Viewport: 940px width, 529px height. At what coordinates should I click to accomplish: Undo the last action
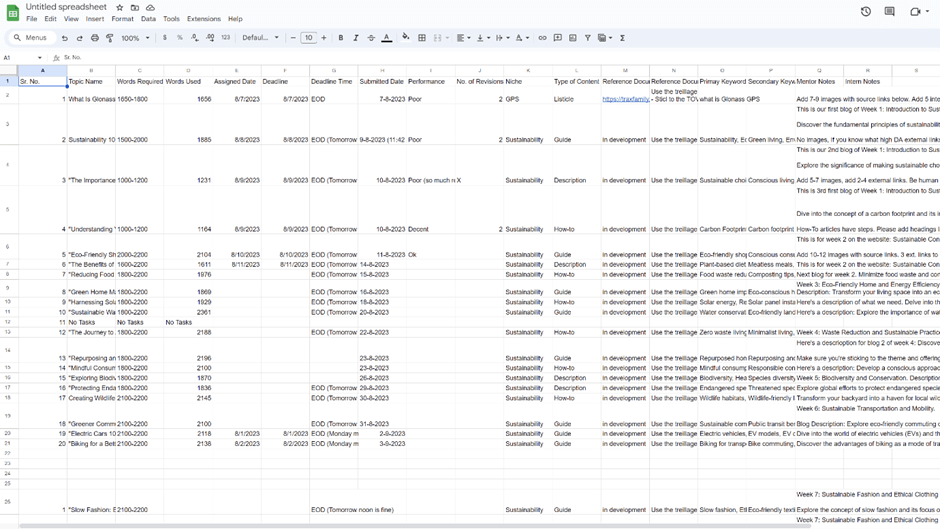(65, 38)
